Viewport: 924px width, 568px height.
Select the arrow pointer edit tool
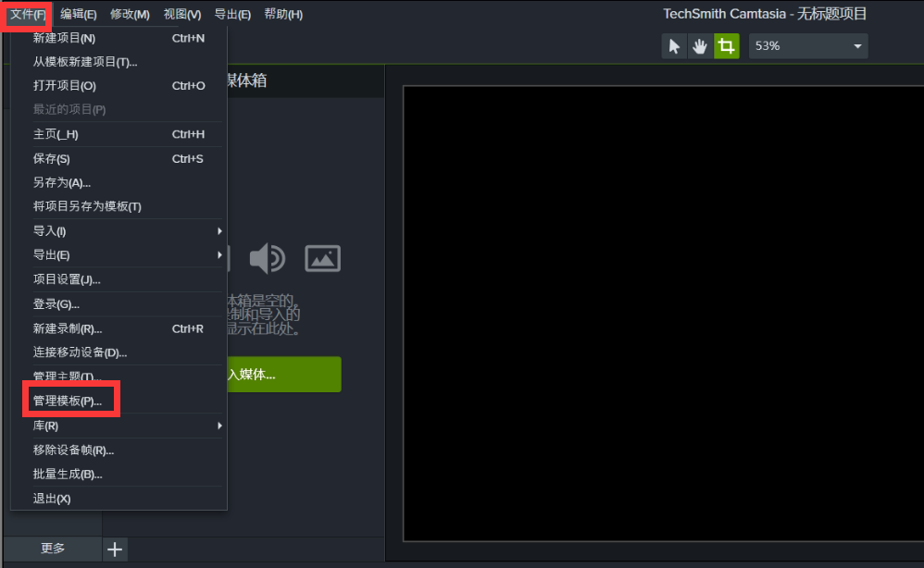point(674,46)
